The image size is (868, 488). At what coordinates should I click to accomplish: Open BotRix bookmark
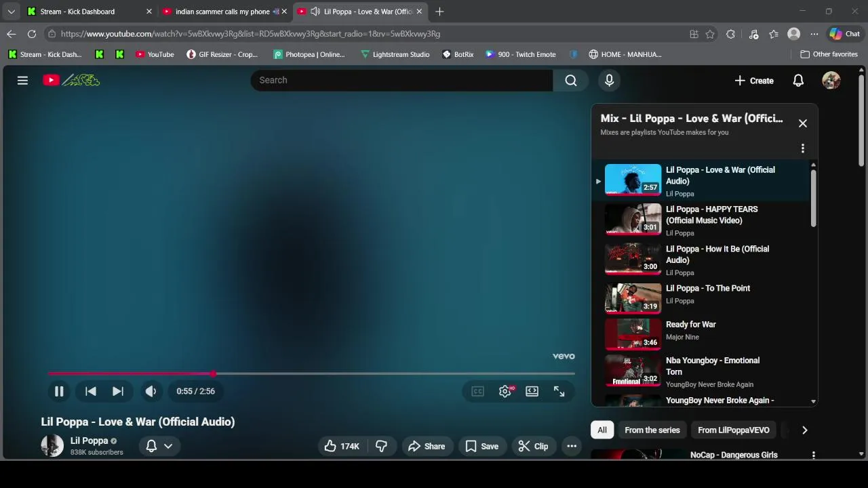click(x=458, y=54)
